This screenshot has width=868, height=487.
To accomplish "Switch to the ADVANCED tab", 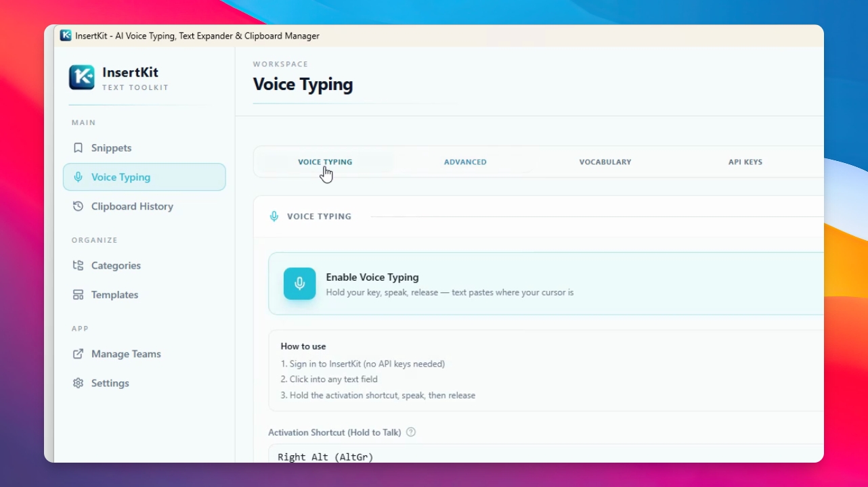I will tap(465, 162).
